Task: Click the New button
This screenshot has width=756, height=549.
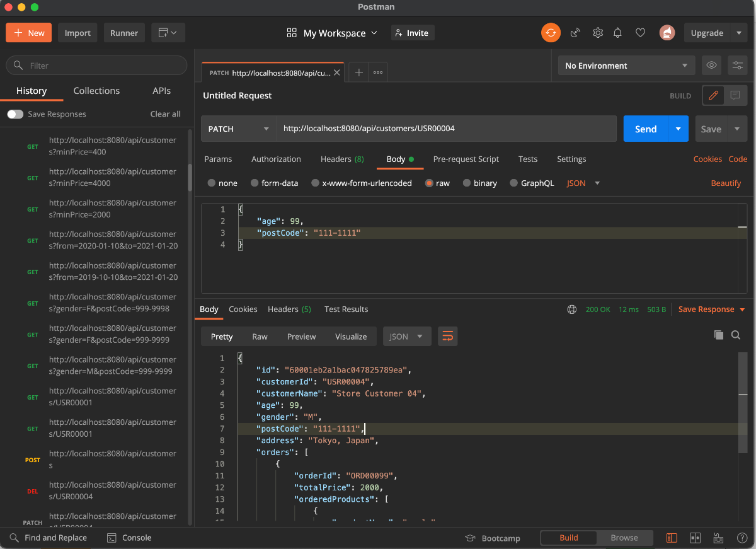Action: [x=29, y=33]
